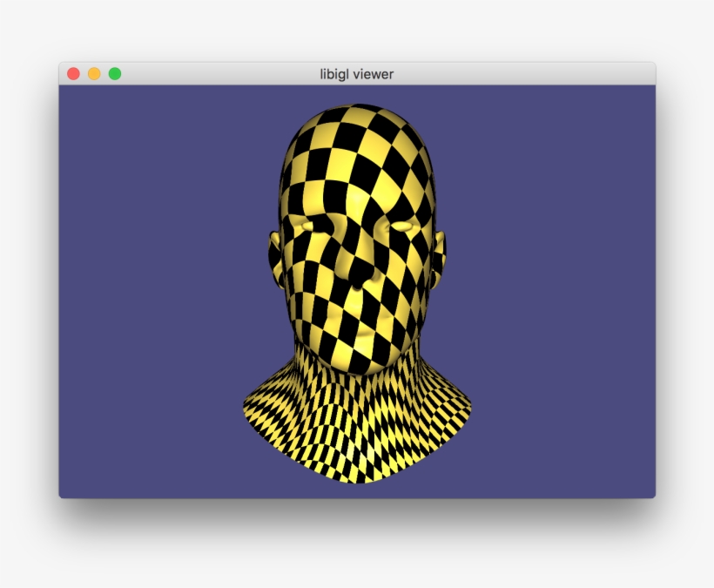Click the red close button on libigl viewer
Viewport: 714px width, 588px height.
tap(72, 75)
